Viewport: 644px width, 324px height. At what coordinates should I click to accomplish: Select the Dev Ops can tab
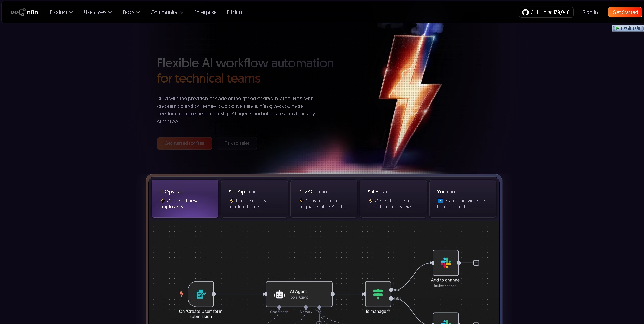324,199
